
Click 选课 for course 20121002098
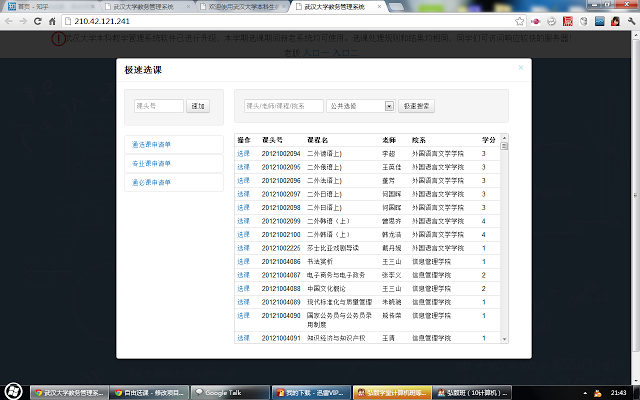[243, 207]
